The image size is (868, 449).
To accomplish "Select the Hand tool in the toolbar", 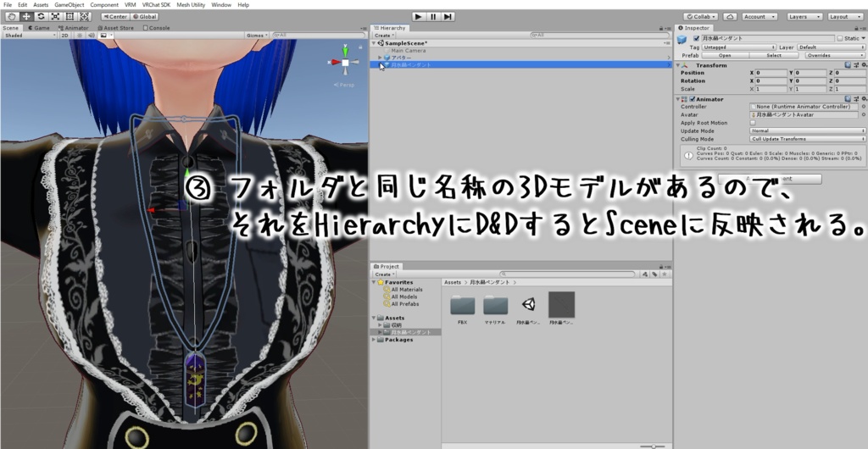I will pos(12,17).
